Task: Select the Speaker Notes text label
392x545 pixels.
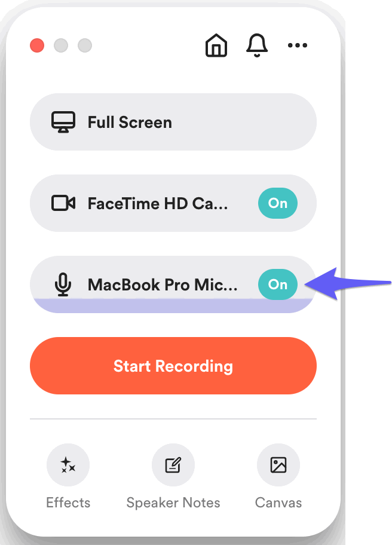Action: [173, 503]
